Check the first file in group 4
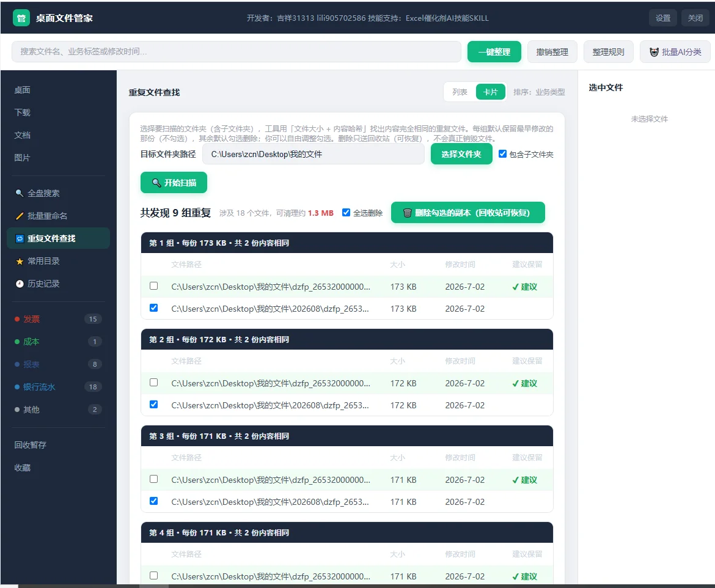 coord(153,576)
